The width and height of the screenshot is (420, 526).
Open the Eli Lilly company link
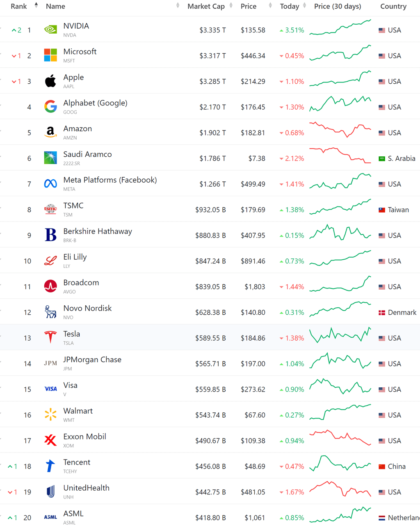75,257
